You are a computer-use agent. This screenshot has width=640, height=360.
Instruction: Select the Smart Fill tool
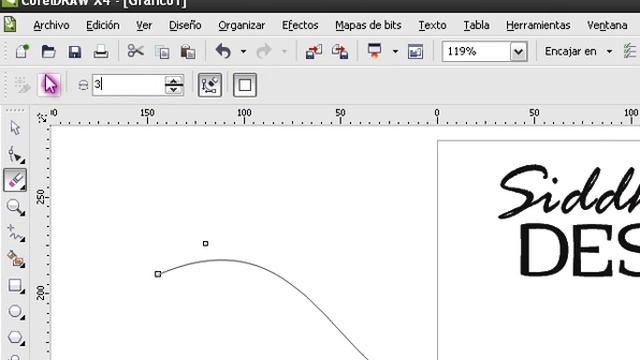16,259
